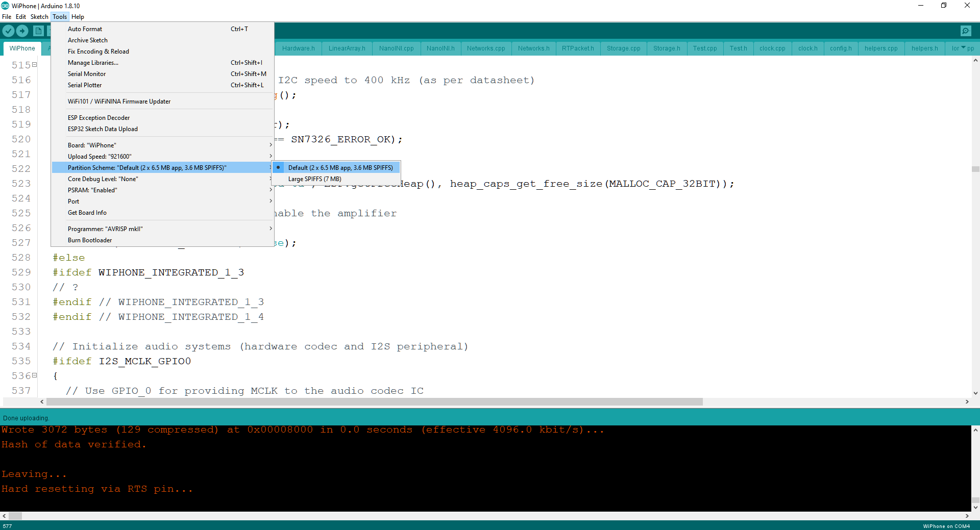Image resolution: width=980 pixels, height=530 pixels.
Task: Verify the sketch with the checkmark icon
Action: pos(8,31)
